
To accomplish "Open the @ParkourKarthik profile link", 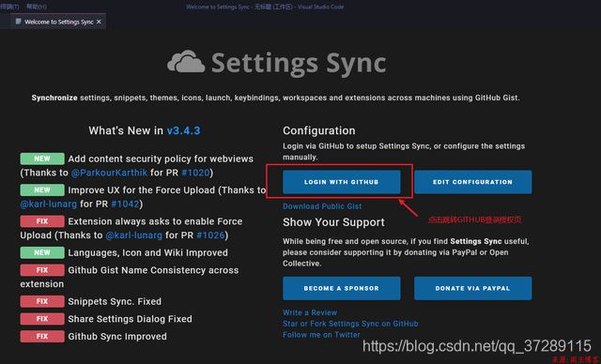I will pyautogui.click(x=109, y=173).
